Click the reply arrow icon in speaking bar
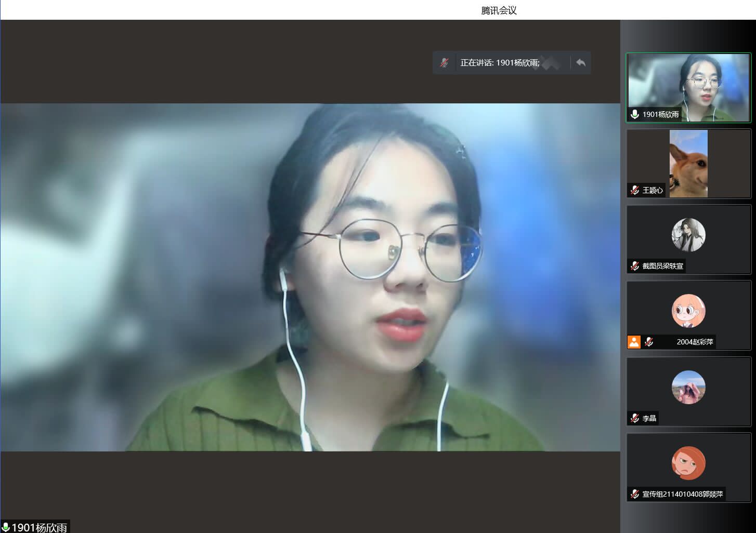756x533 pixels. pos(581,63)
